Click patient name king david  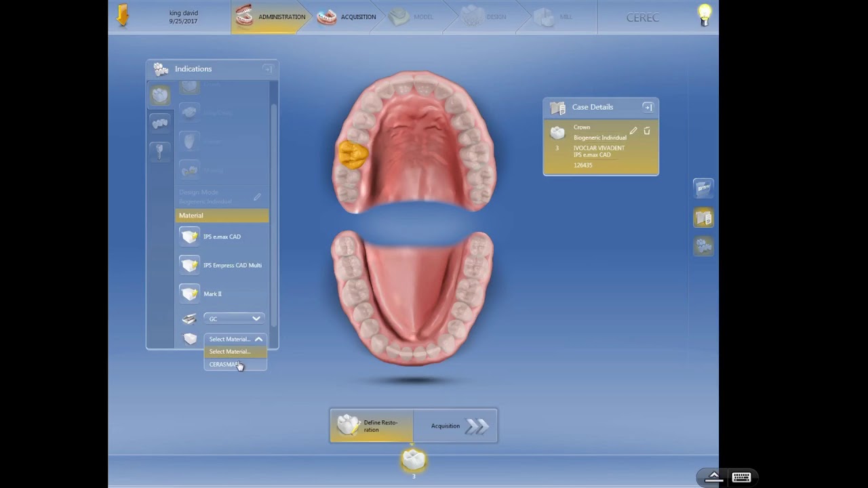pos(184,13)
